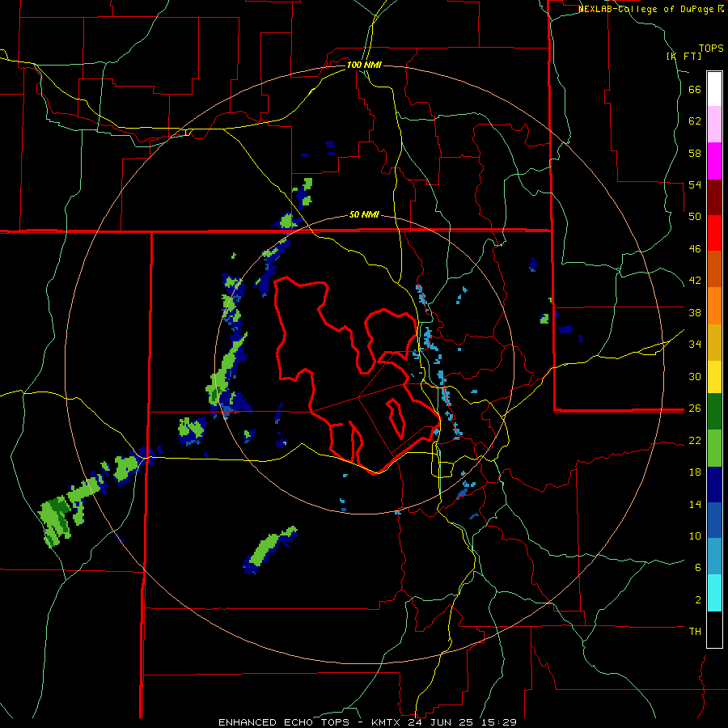Click the "62" legend value
This screenshot has height=728, width=728.
695,121
